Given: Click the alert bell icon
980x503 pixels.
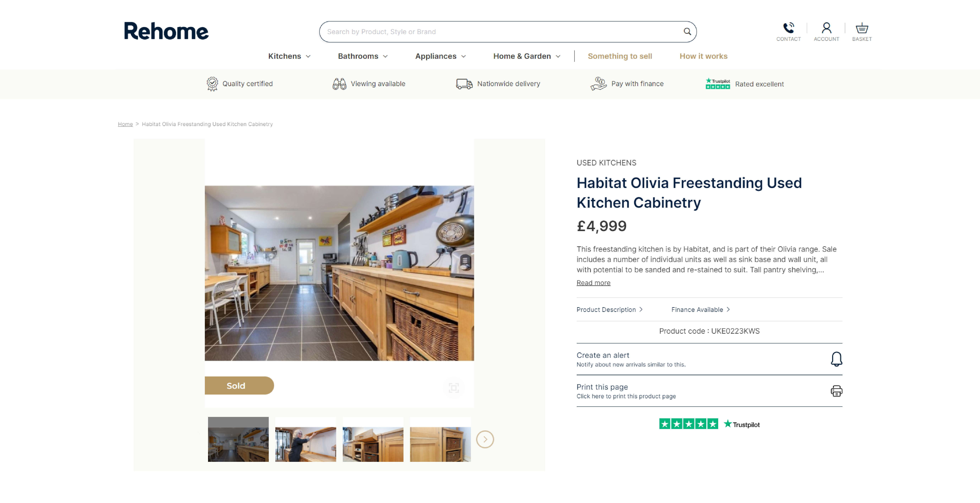Looking at the screenshot, I should [x=836, y=359].
